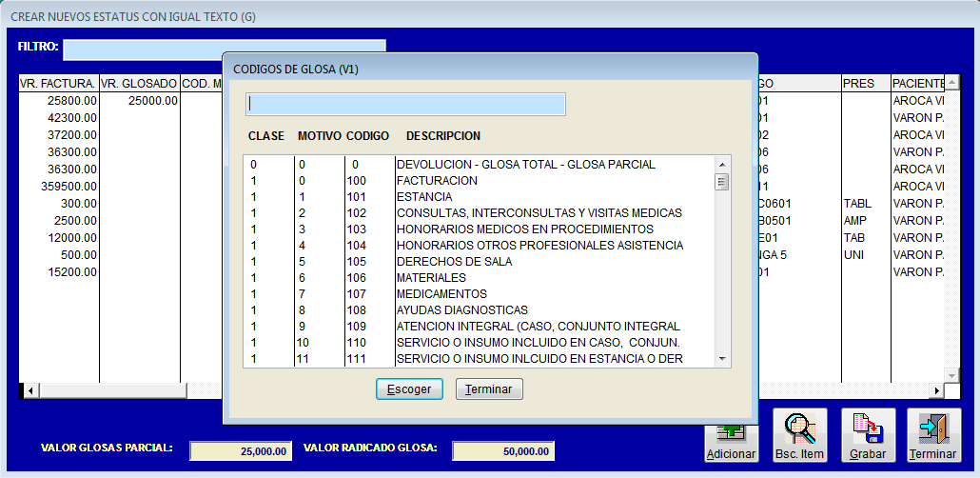Click the VALOR RADICADO GLOSA 50,000.00 field

503,451
